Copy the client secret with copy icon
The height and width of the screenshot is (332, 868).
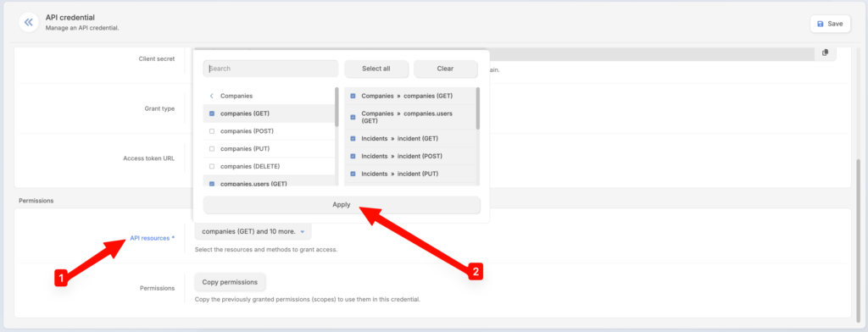tap(825, 53)
